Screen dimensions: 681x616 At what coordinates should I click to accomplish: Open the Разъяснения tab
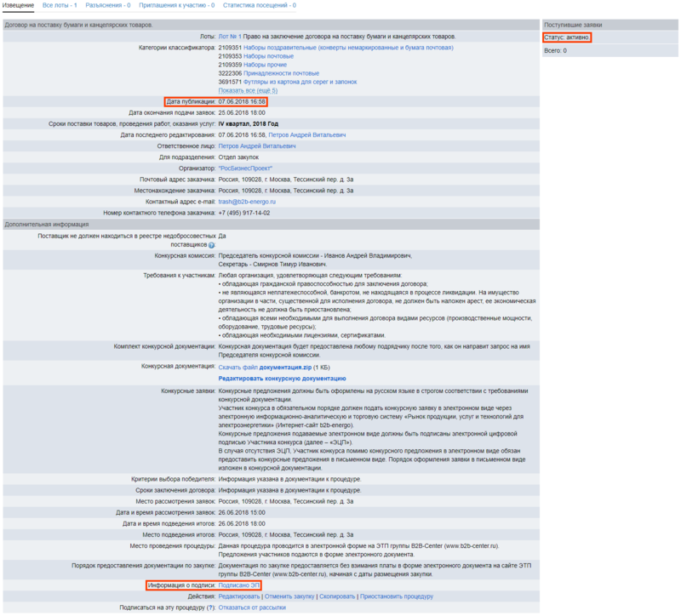107,5
